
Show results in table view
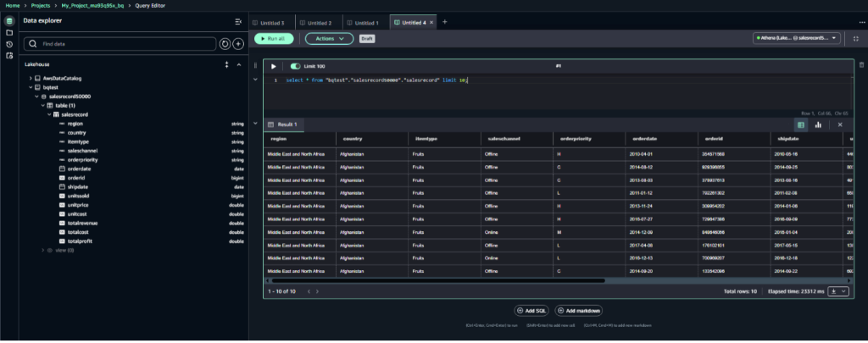(801, 124)
